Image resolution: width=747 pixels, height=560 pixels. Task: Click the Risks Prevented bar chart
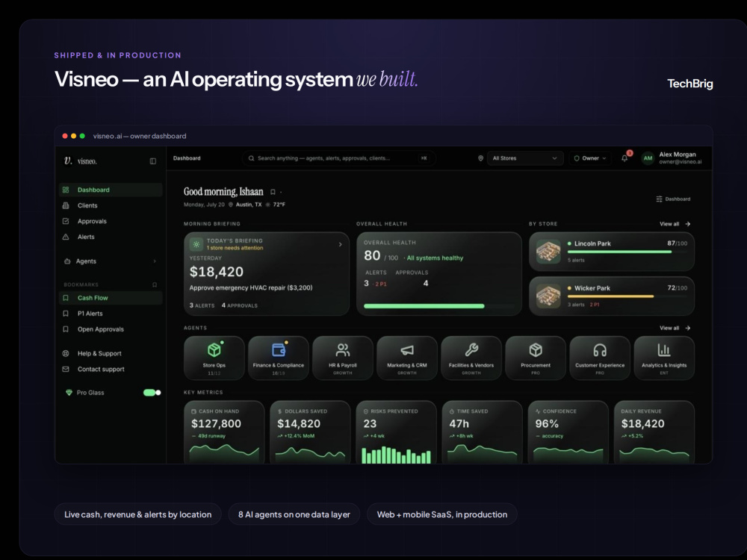click(x=397, y=455)
